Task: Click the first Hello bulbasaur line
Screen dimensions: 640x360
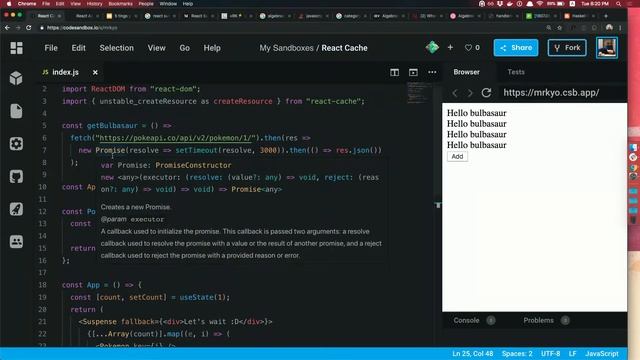Action: [x=477, y=113]
